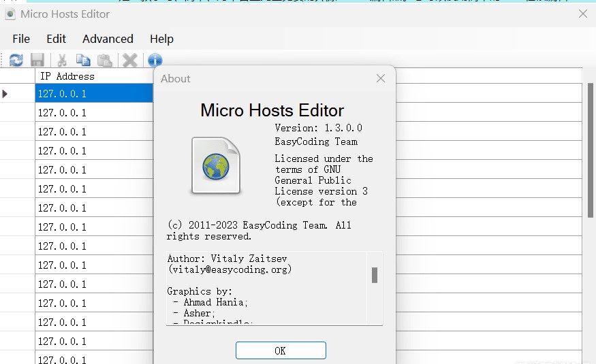
Task: Click the Graphics by: line
Action: pos(200,291)
